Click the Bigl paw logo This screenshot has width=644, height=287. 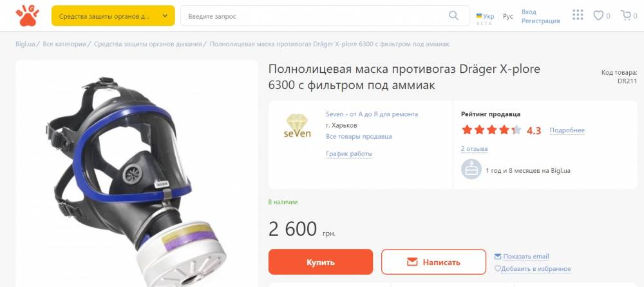[x=28, y=16]
